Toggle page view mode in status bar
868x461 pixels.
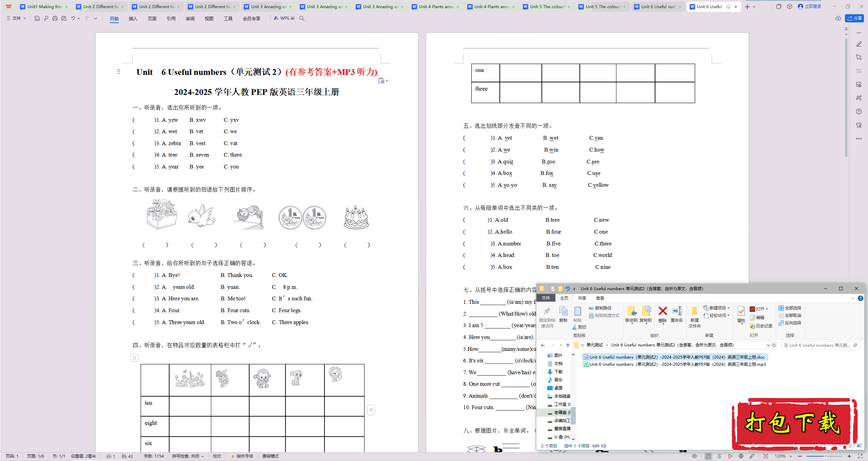point(708,456)
